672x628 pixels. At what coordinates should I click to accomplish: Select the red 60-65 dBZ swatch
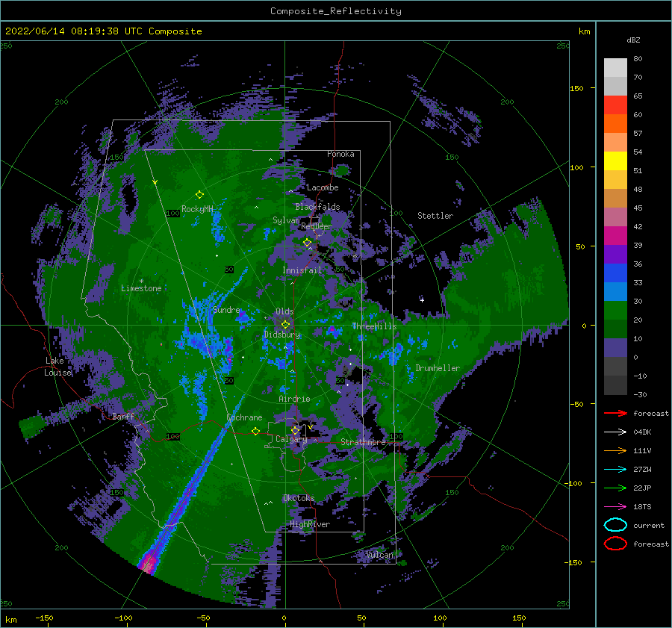[615, 105]
